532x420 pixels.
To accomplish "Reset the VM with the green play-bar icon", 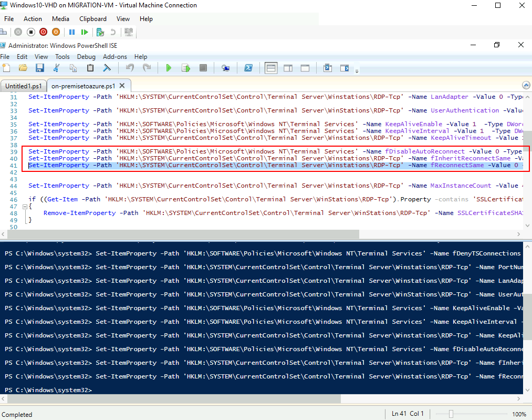I will 85,32.
